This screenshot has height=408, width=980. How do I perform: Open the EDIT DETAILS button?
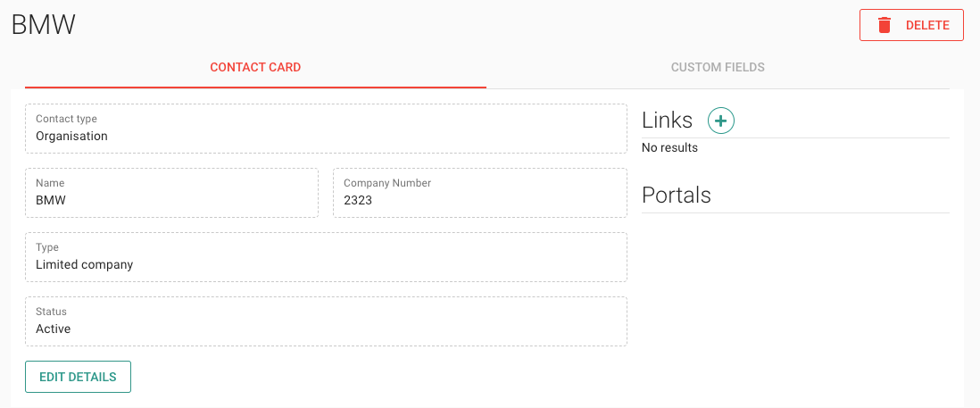click(78, 377)
